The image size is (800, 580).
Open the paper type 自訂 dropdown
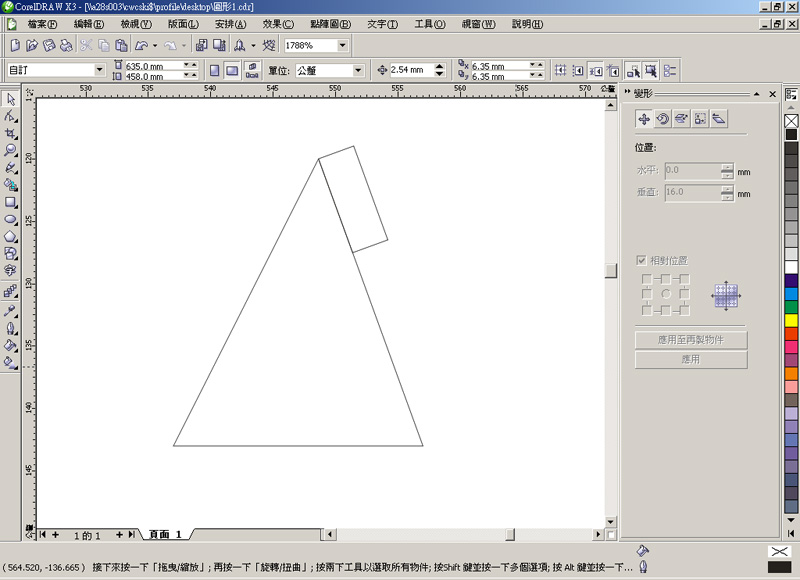tap(99, 70)
